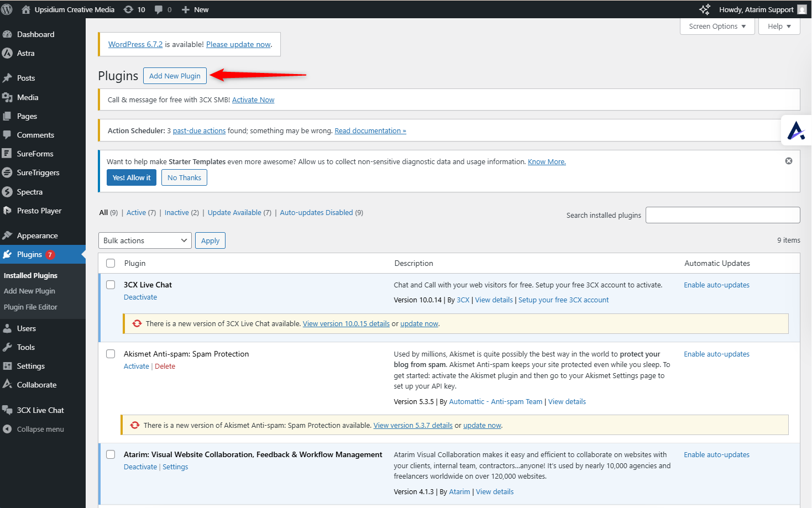Activate the Akismet Anti-spam plugin

(x=137, y=366)
